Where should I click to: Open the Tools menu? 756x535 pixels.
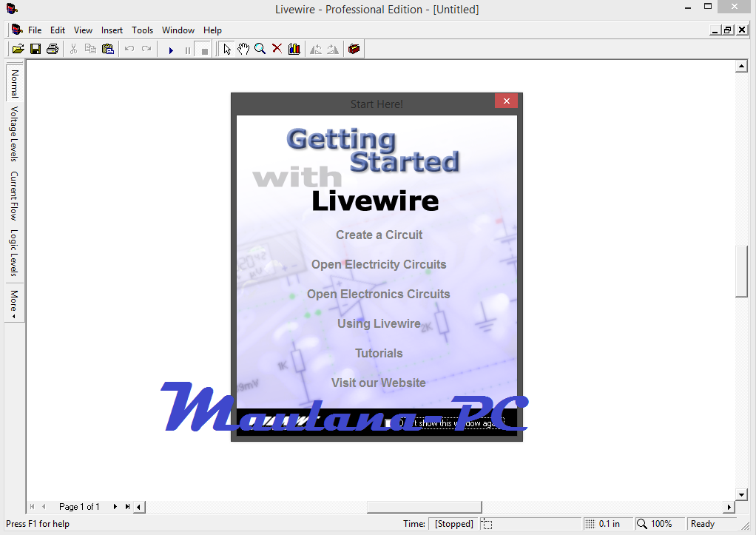tap(142, 30)
